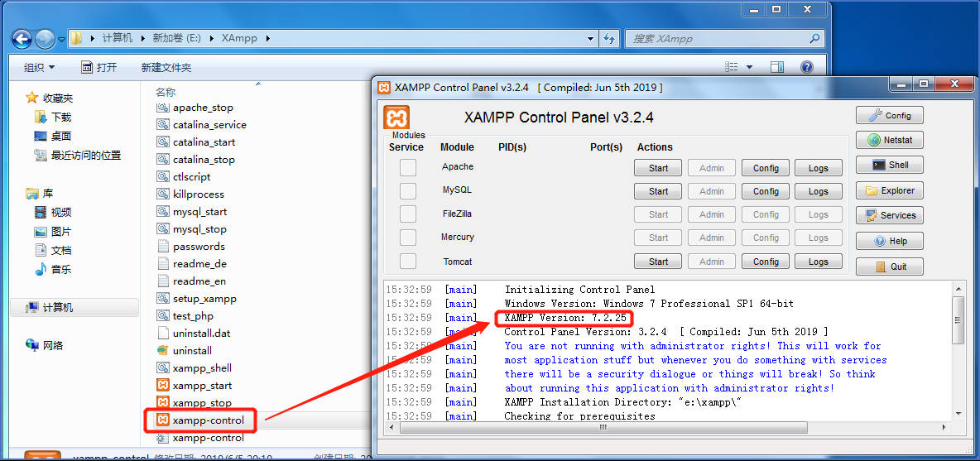Select the uninstall program icon
Image resolution: width=980 pixels, height=461 pixels.
point(162,350)
